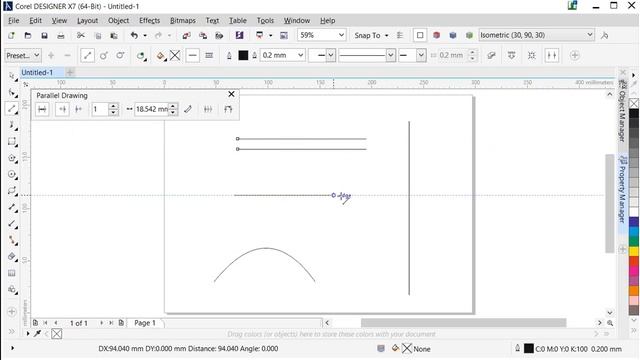Switch to the Untitled-1 document tab
Screen dimensions: 640x360
[x=37, y=72]
